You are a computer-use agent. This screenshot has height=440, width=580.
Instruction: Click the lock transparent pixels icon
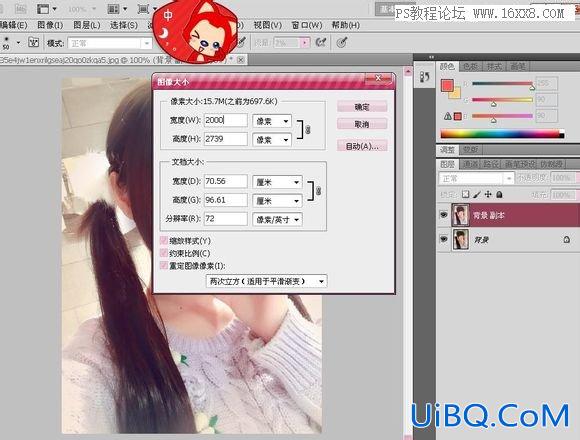(x=466, y=194)
